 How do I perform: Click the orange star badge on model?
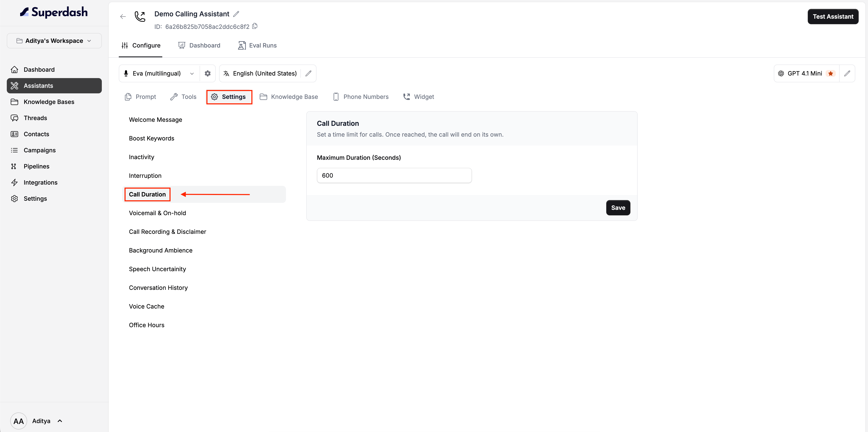click(x=831, y=73)
